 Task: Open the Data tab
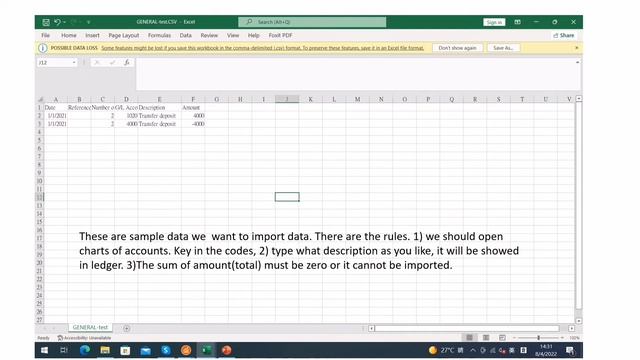pyautogui.click(x=185, y=36)
